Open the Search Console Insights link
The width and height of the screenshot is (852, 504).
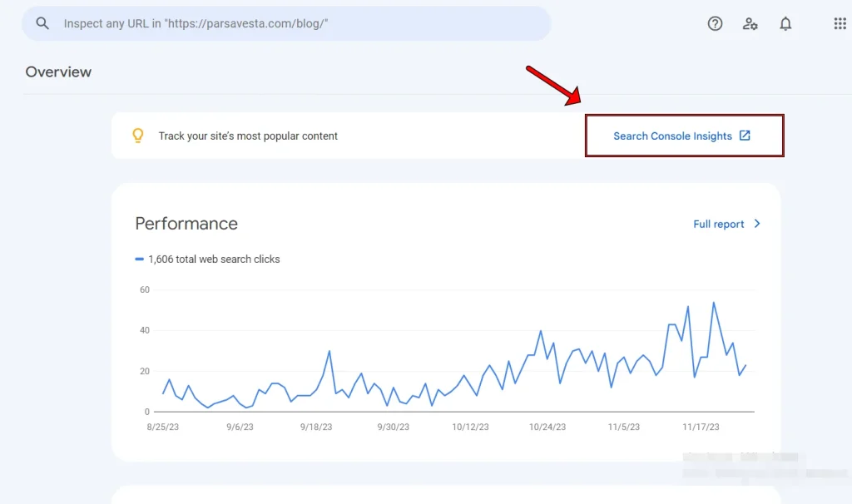tap(684, 136)
